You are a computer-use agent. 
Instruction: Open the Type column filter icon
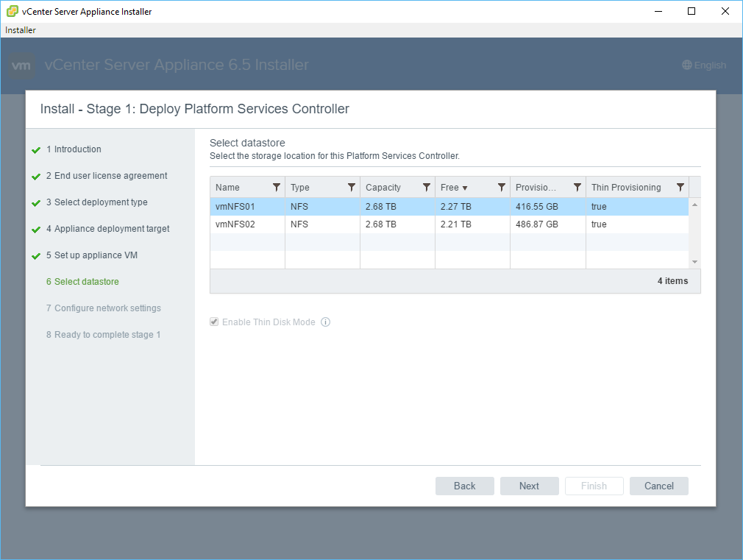pyautogui.click(x=352, y=188)
